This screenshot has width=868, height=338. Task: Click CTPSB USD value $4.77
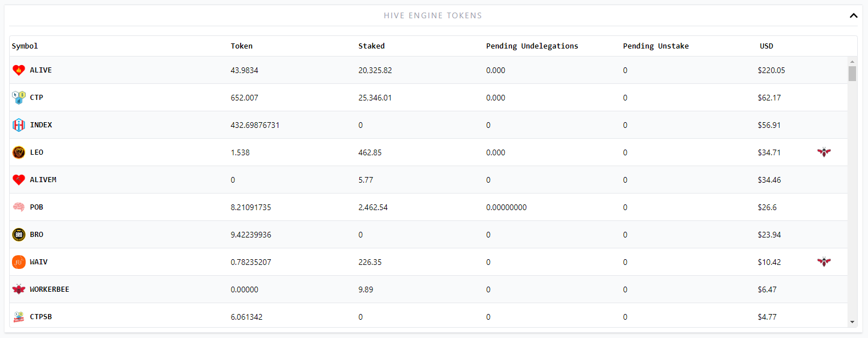coord(767,317)
